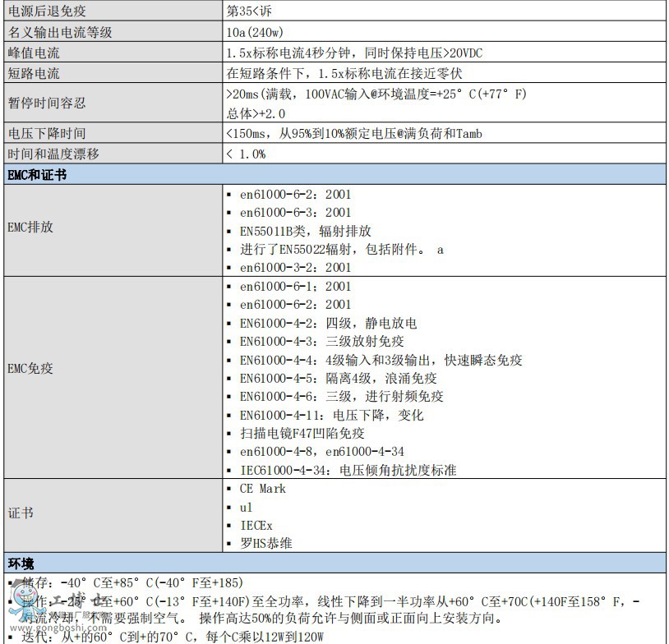The width and height of the screenshot is (669, 644).
Task: Select the IECEx certificate entry
Action: 256,525
